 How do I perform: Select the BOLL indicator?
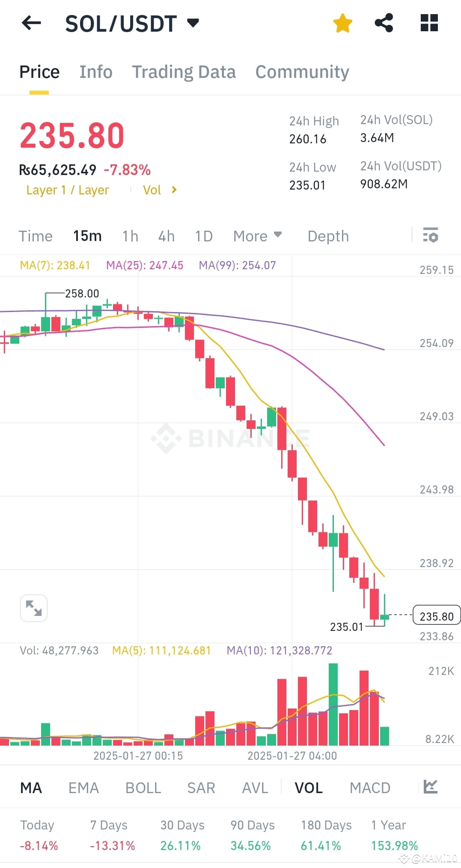click(x=143, y=788)
